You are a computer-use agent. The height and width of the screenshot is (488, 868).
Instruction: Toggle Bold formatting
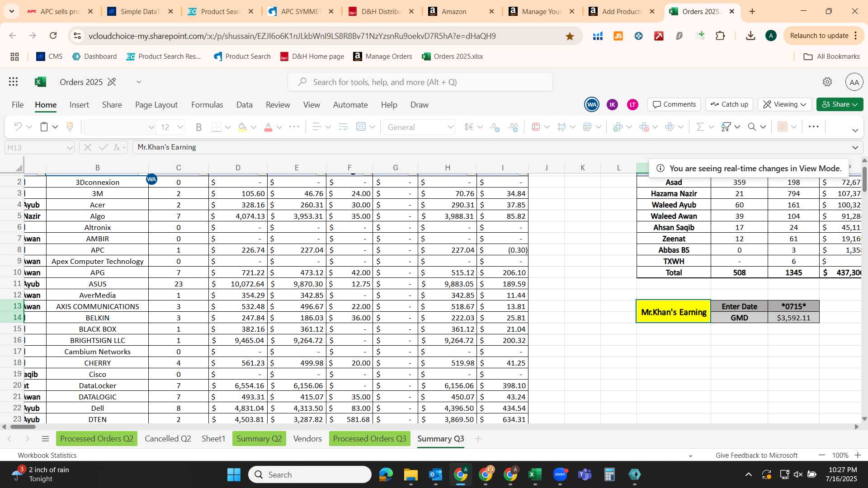(198, 127)
